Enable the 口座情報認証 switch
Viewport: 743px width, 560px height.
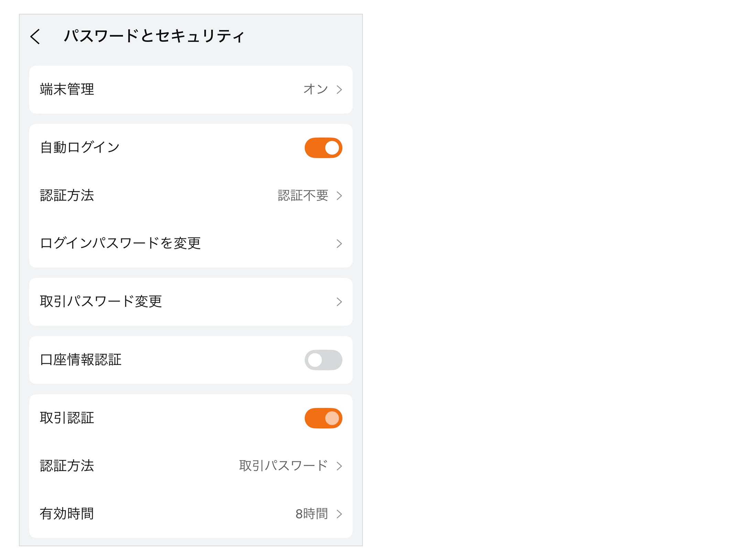[x=323, y=360]
